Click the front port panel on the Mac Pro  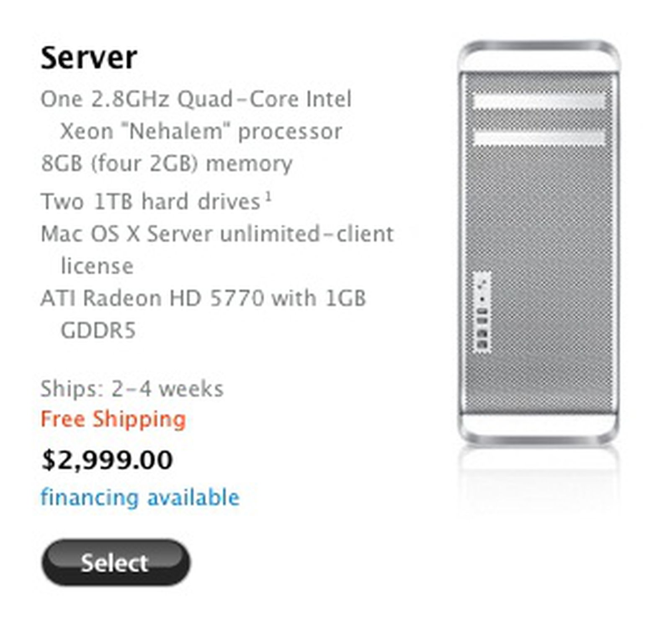[482, 312]
